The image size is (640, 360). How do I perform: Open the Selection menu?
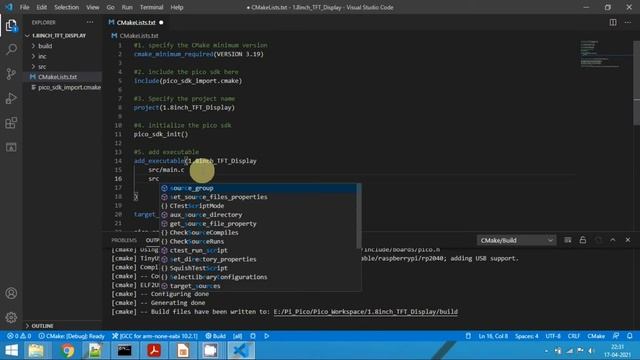coord(67,7)
